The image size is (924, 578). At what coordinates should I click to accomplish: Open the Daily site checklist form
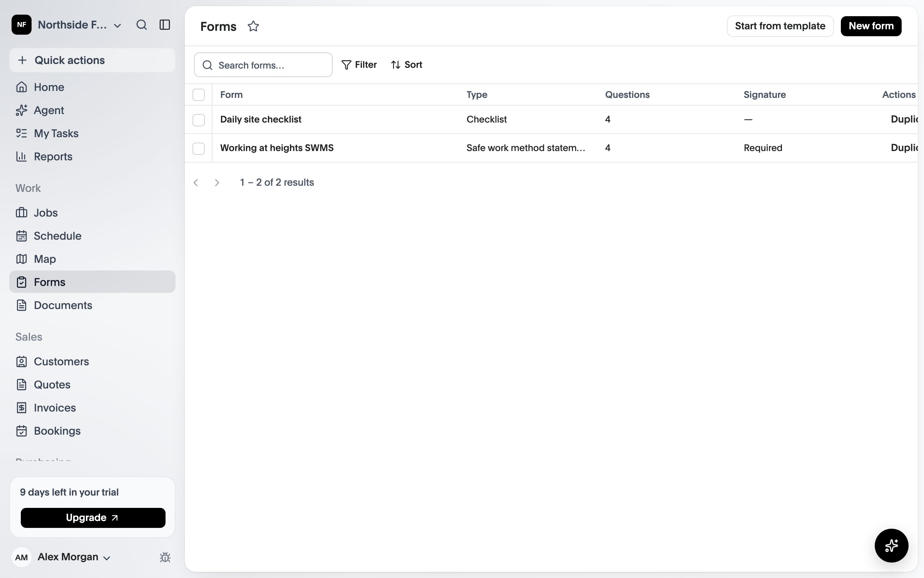tap(261, 119)
